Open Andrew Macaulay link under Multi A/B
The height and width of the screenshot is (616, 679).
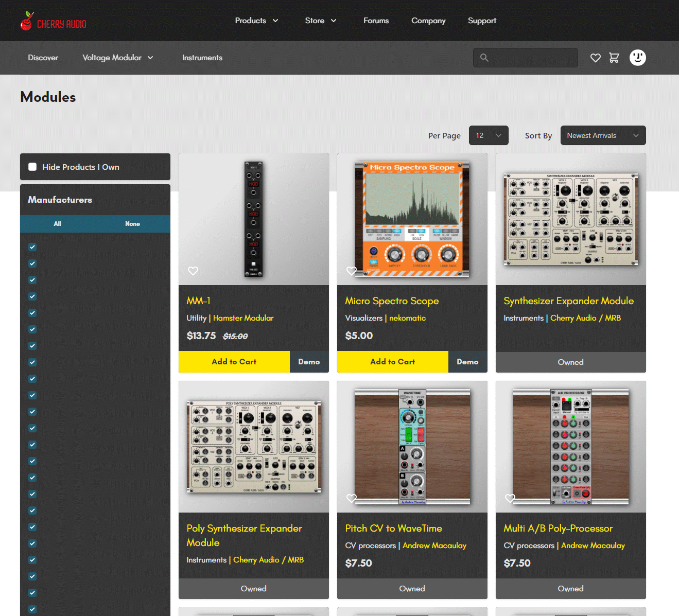(593, 545)
